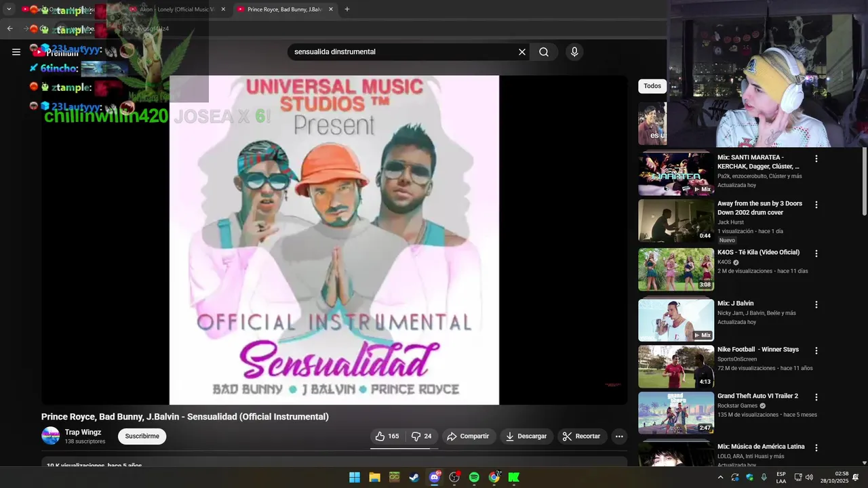The image size is (868, 488).
Task: Expand the tab search dropdown arrow
Action: coord(9,9)
